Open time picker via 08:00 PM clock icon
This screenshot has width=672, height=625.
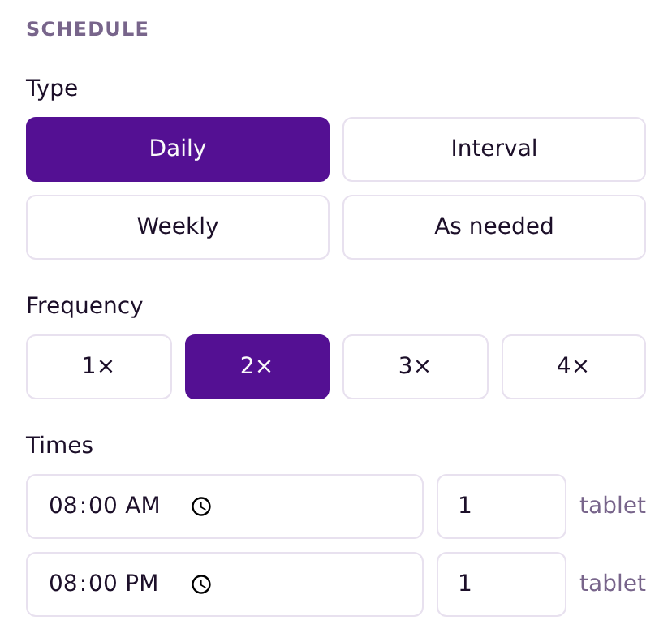[201, 584]
